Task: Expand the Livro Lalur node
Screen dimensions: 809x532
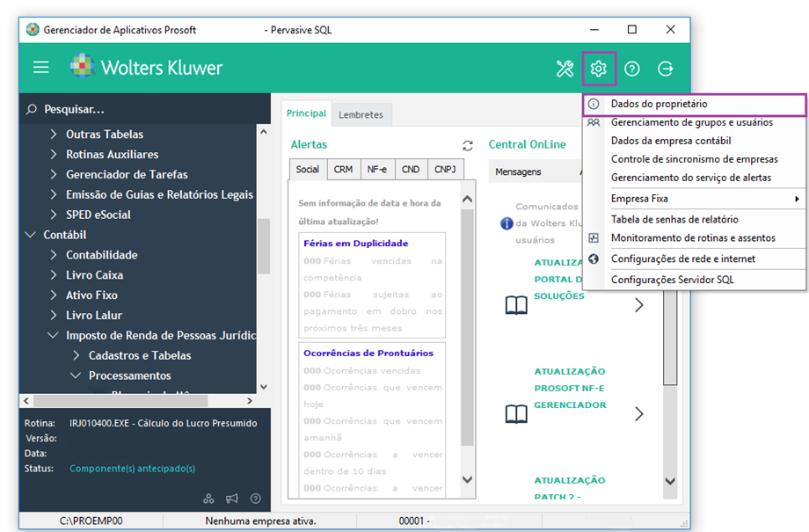Action: pos(54,315)
